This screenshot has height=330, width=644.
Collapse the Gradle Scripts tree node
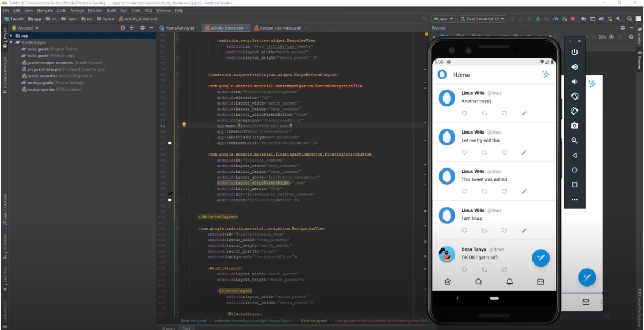coord(11,42)
